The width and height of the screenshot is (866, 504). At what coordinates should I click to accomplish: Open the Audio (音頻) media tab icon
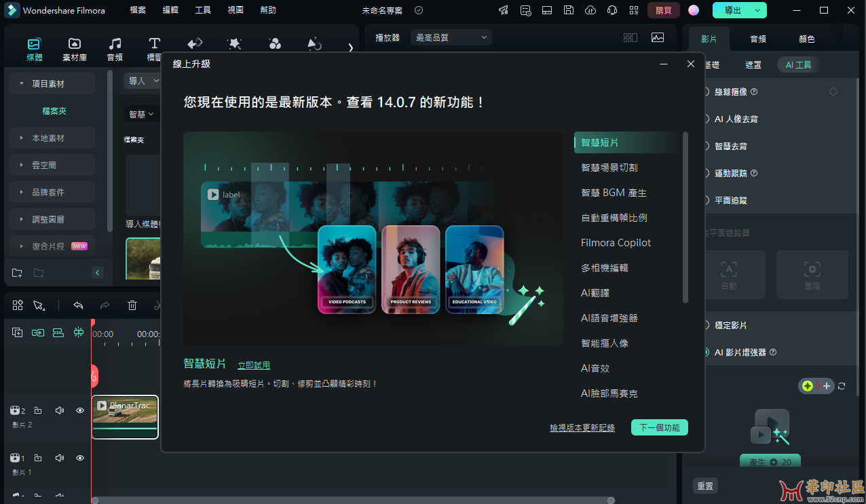pyautogui.click(x=115, y=44)
